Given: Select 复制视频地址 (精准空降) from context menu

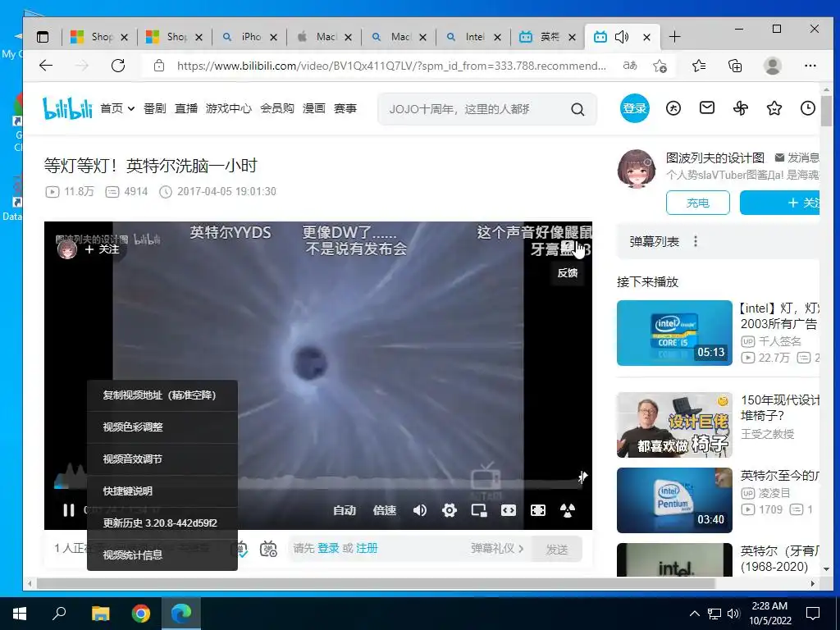Looking at the screenshot, I should tap(162, 395).
